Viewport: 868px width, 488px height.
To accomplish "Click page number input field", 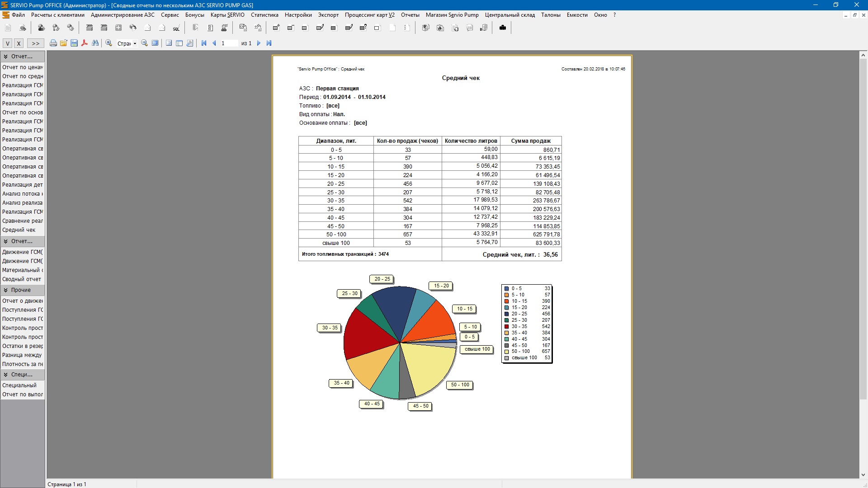I will (x=229, y=43).
